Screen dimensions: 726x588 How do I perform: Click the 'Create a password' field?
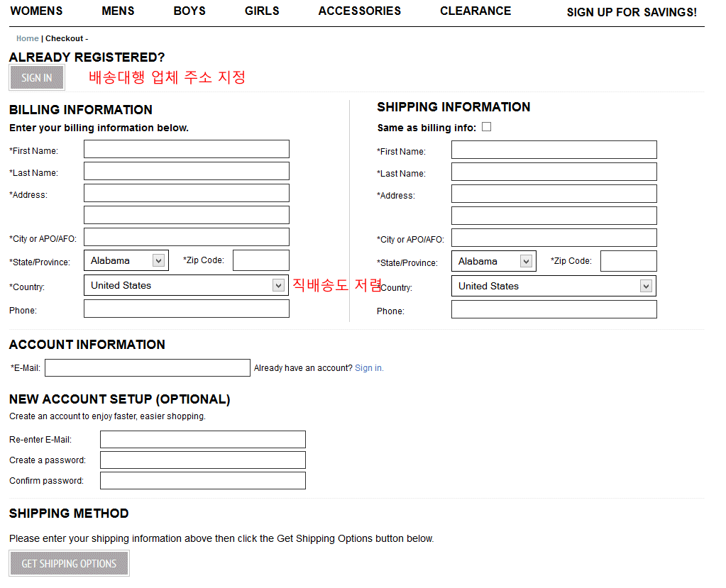(202, 460)
